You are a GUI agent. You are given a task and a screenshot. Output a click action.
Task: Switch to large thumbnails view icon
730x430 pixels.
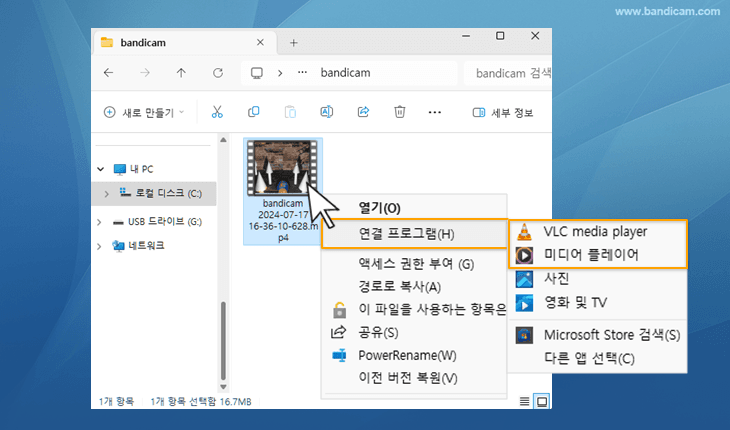[542, 401]
